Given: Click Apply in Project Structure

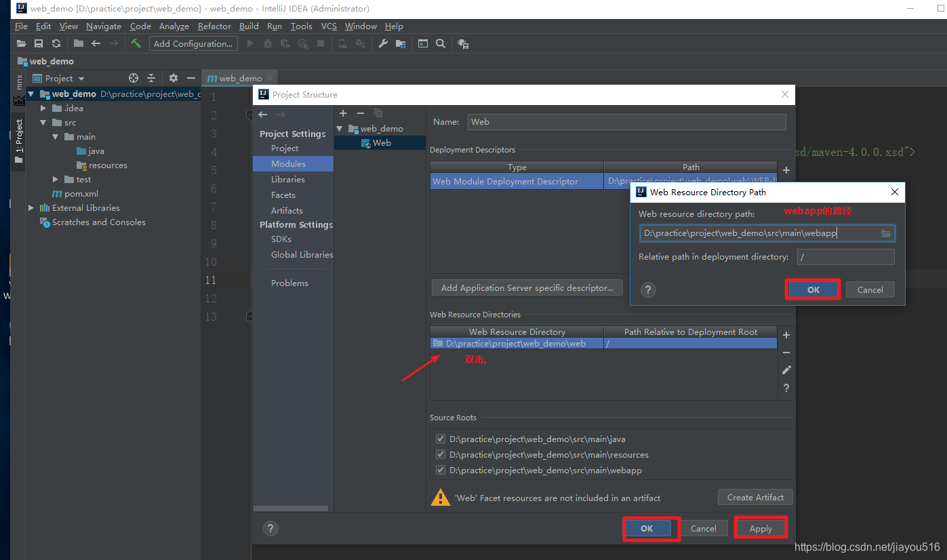Looking at the screenshot, I should pos(761,529).
